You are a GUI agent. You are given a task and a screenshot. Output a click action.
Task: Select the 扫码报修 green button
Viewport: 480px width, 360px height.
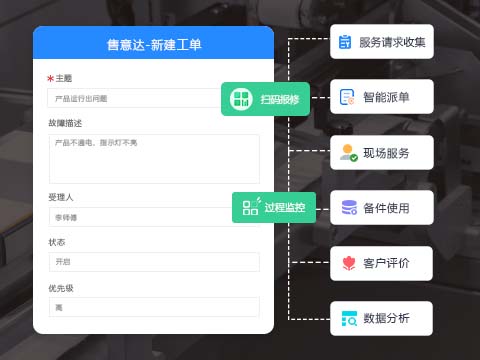click(x=266, y=99)
